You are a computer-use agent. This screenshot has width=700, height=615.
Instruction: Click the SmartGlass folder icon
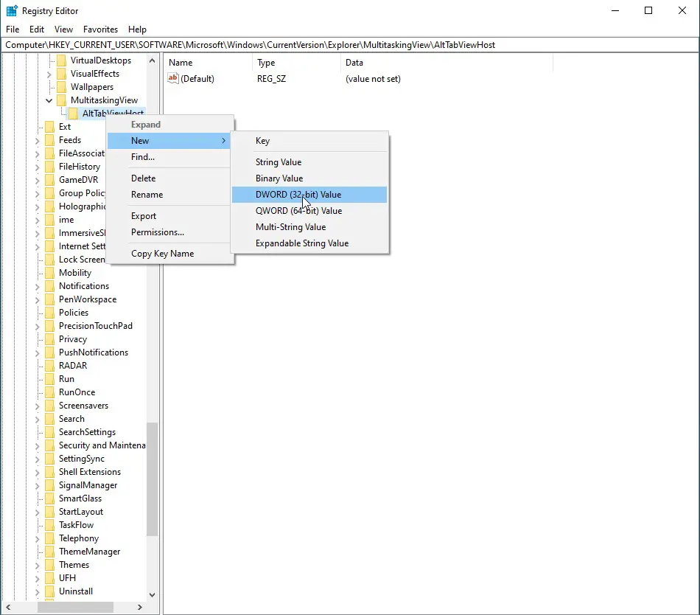49,498
